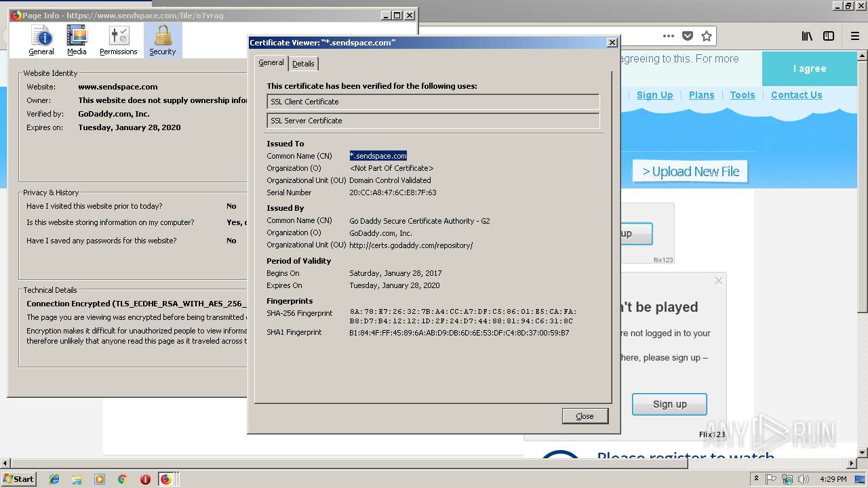Click the network tray icon
The image size is (868, 488).
[787, 479]
